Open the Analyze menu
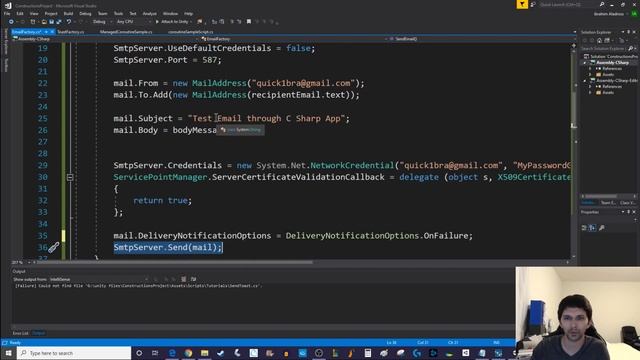This screenshot has width=640, height=360. 149,13
